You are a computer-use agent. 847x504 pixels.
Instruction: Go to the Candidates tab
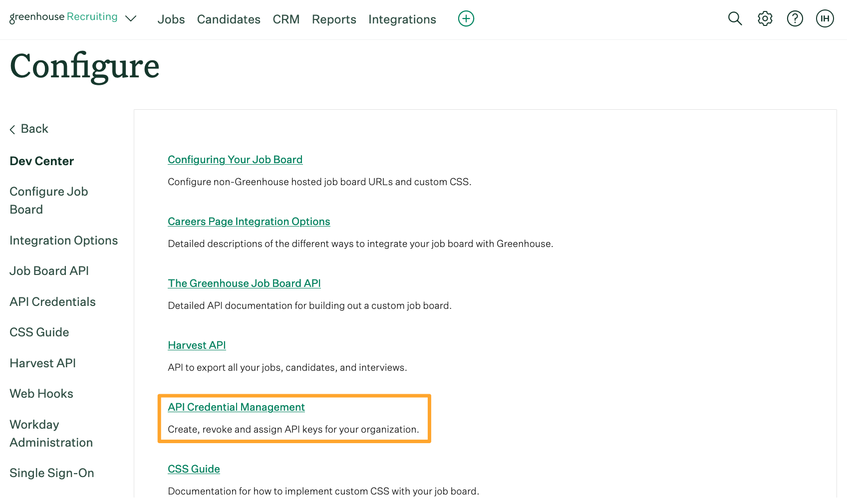(229, 19)
